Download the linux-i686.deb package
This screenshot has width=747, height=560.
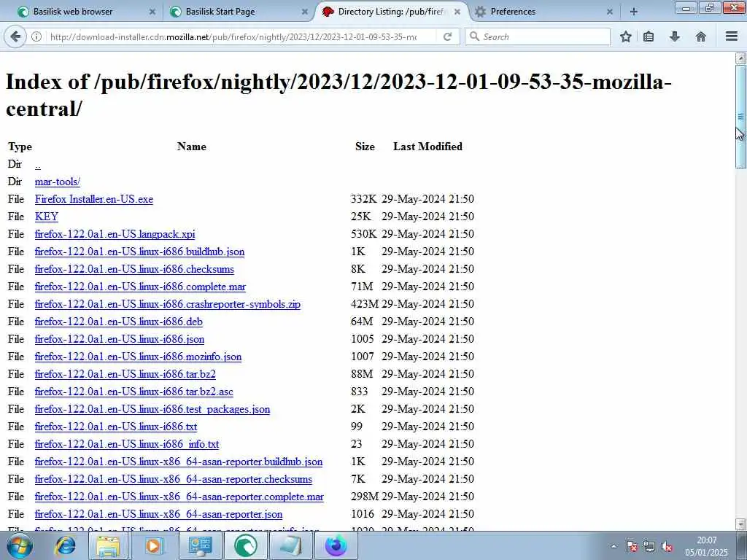click(x=119, y=322)
